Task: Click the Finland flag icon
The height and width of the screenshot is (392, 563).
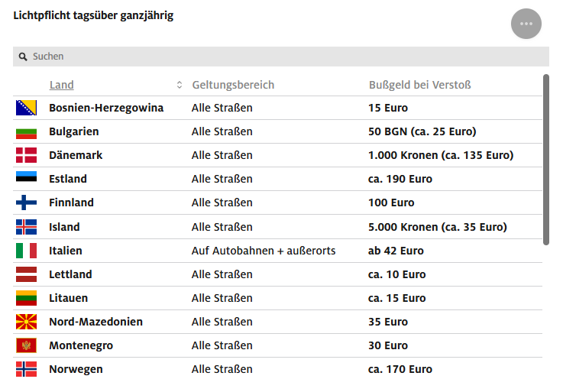Action: pos(26,202)
